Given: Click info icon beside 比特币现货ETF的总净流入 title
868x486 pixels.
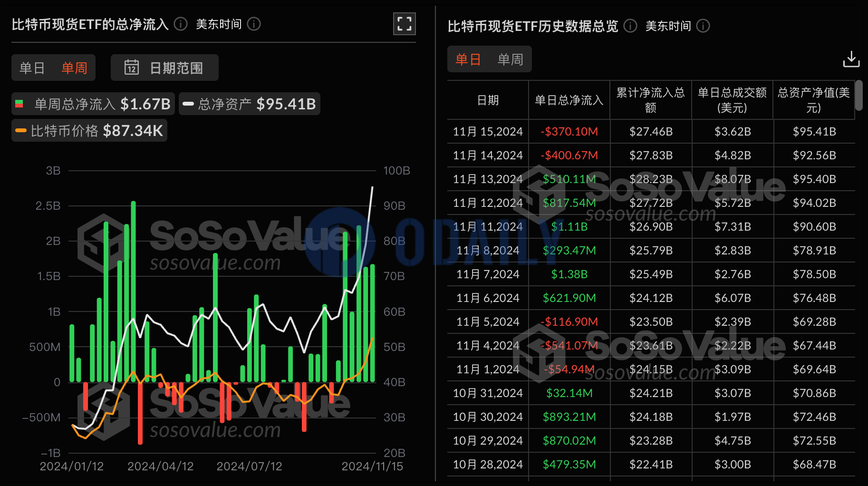Looking at the screenshot, I should click(x=181, y=24).
